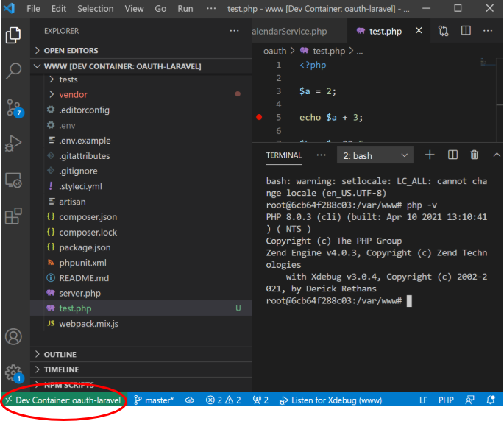
Task: Open .editorconfig file in explorer
Action: click(x=141, y=110)
